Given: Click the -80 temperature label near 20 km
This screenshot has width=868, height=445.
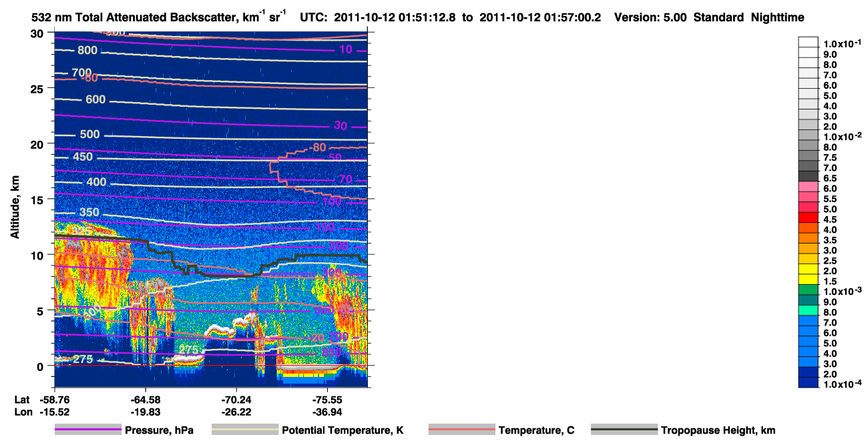Looking at the screenshot, I should point(318,147).
